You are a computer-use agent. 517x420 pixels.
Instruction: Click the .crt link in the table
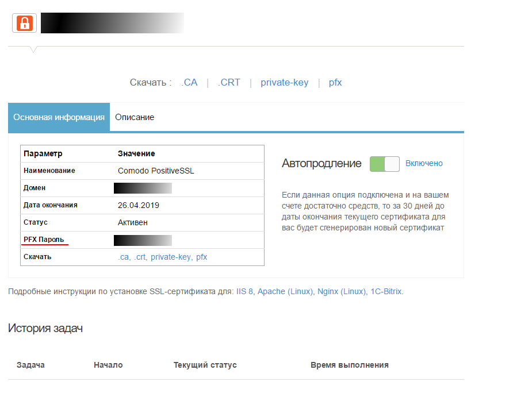pyautogui.click(x=140, y=257)
